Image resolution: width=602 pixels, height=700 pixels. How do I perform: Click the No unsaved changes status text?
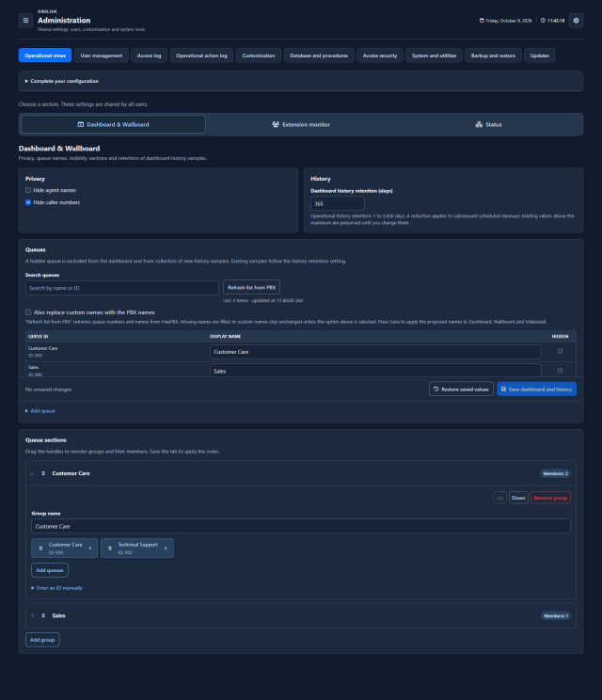tap(48, 390)
